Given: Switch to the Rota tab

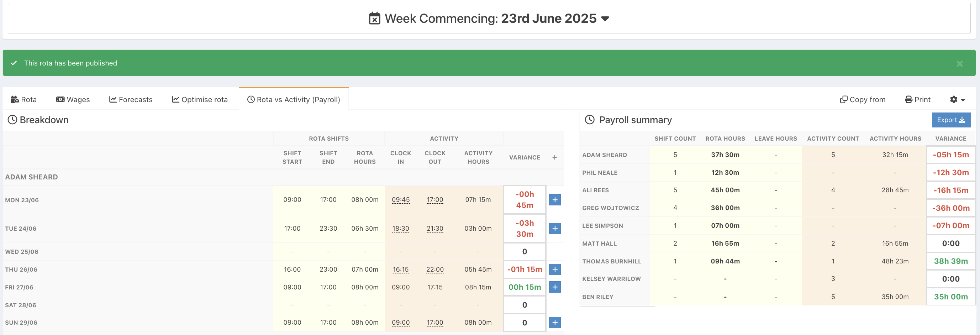Looking at the screenshot, I should (23, 100).
